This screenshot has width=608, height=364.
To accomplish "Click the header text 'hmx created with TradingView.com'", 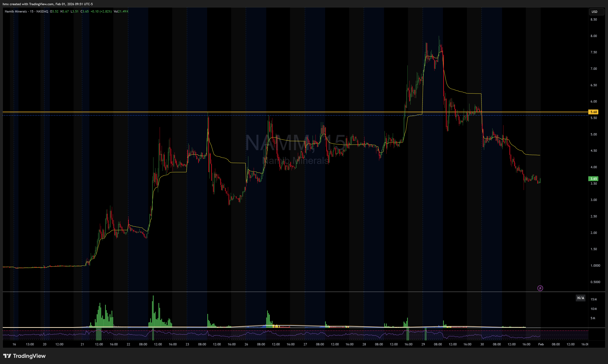I will click(28, 4).
